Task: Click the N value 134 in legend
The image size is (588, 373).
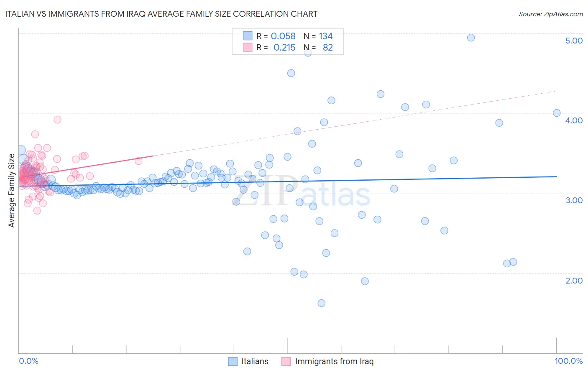Action: [x=326, y=36]
